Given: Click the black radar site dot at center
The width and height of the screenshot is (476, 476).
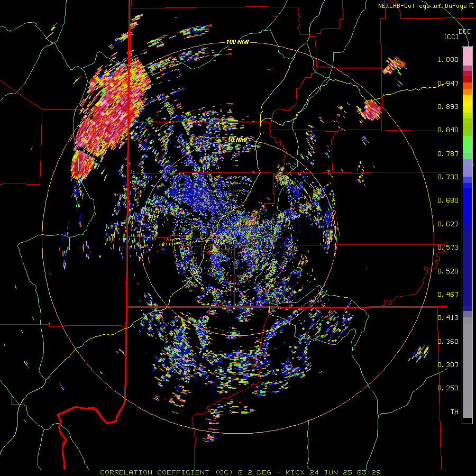Looking at the screenshot, I should [239, 237].
